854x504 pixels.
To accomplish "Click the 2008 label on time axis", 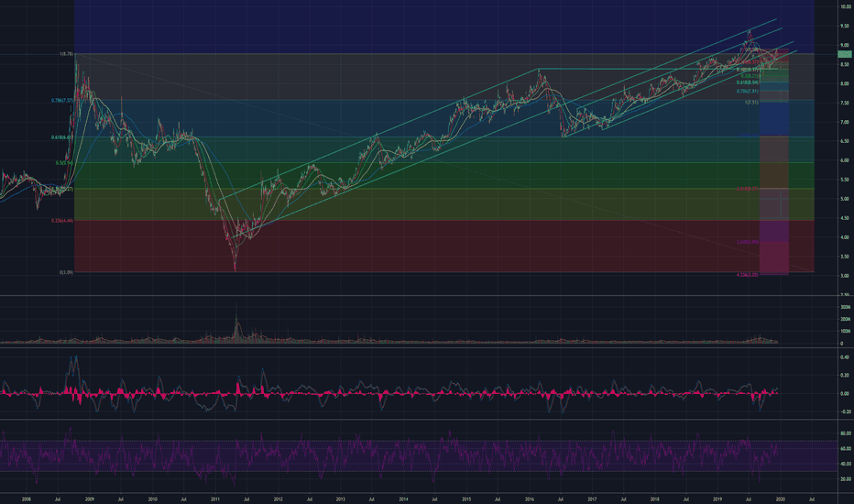I will pos(27,499).
